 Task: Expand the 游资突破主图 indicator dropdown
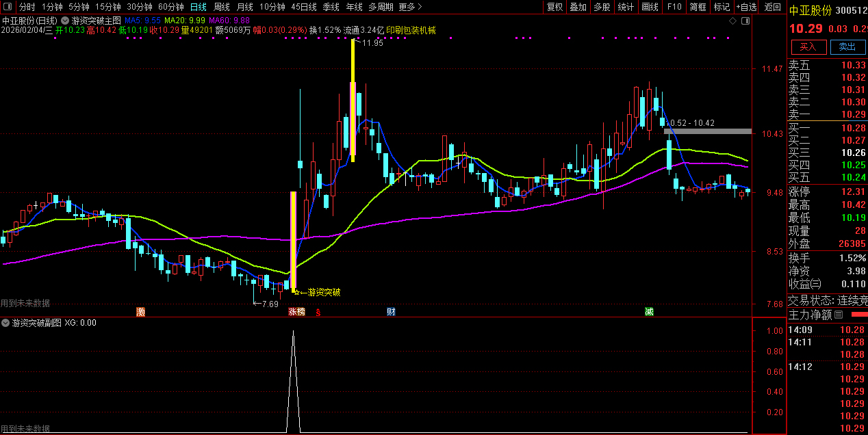[x=66, y=21]
